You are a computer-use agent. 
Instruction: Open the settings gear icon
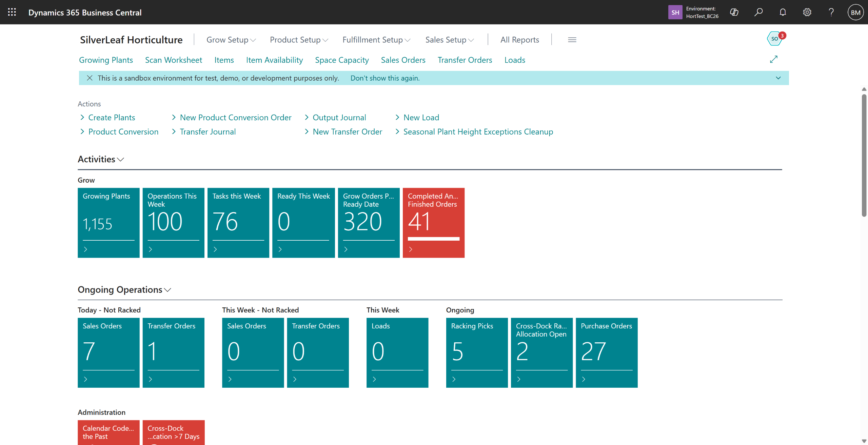click(x=807, y=13)
